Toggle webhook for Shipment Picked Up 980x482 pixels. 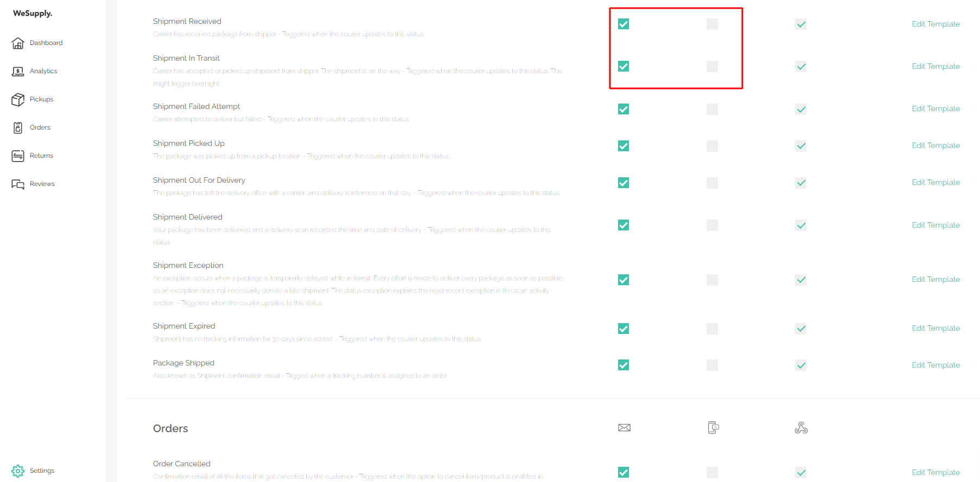click(x=800, y=146)
